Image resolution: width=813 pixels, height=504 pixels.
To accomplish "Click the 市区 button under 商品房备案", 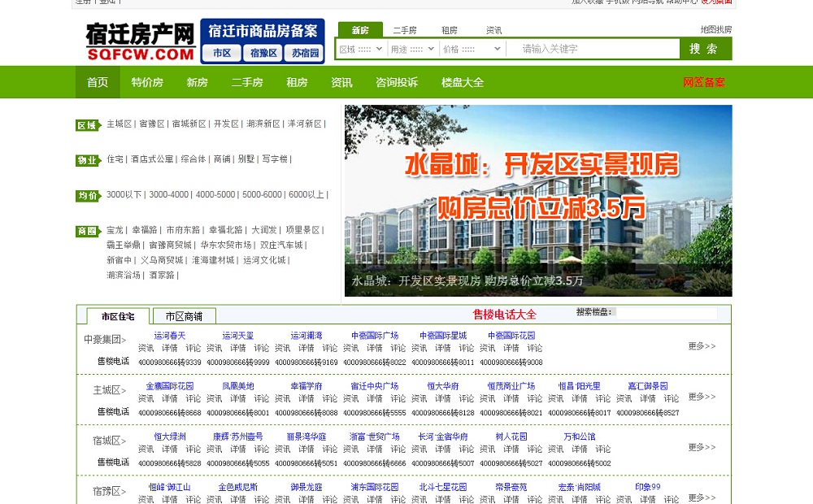I will [x=222, y=53].
